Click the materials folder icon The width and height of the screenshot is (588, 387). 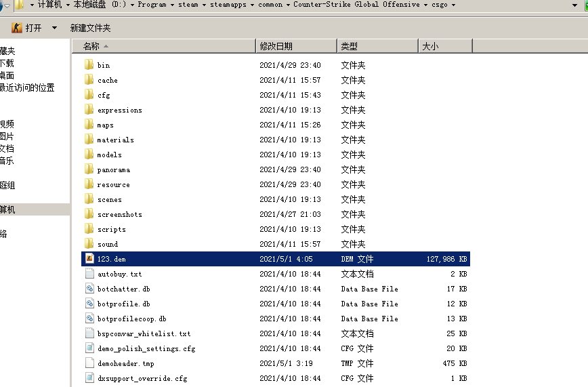point(89,139)
